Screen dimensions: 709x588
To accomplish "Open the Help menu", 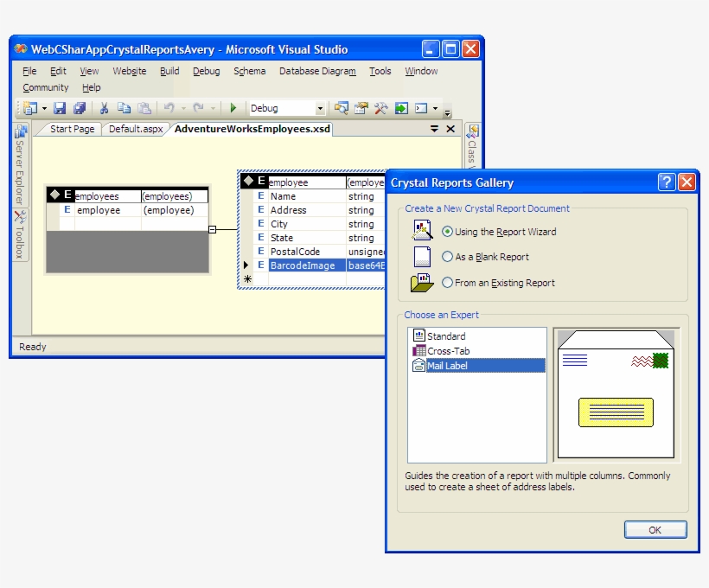I will pos(92,87).
